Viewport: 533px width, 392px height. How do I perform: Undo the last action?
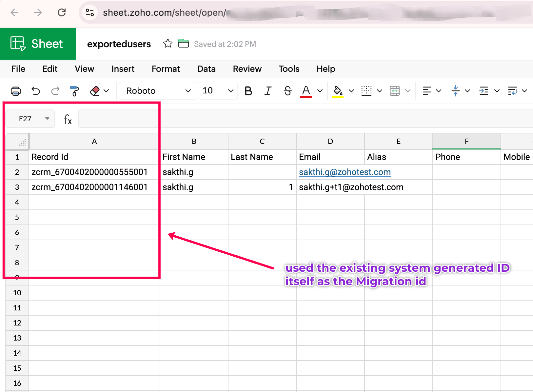(x=36, y=91)
